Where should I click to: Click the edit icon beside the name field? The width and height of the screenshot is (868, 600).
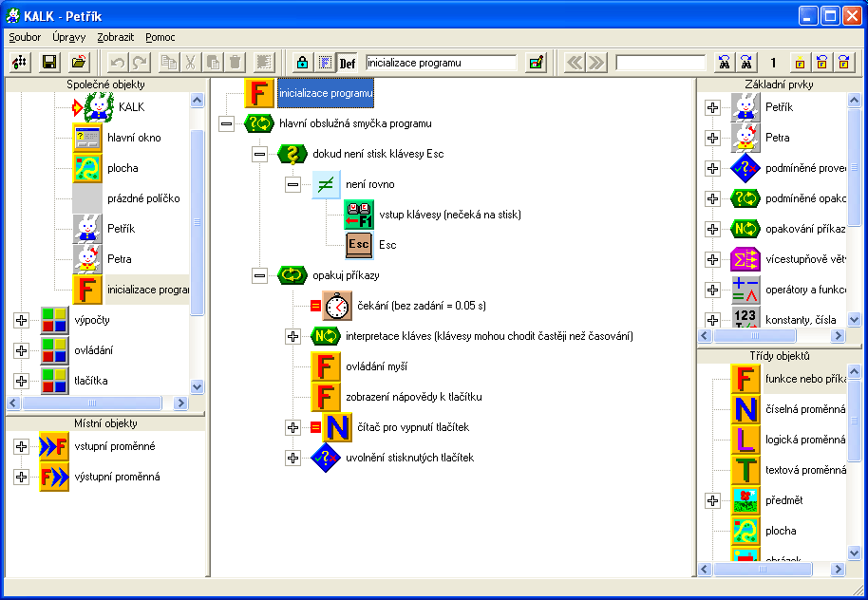click(x=537, y=63)
